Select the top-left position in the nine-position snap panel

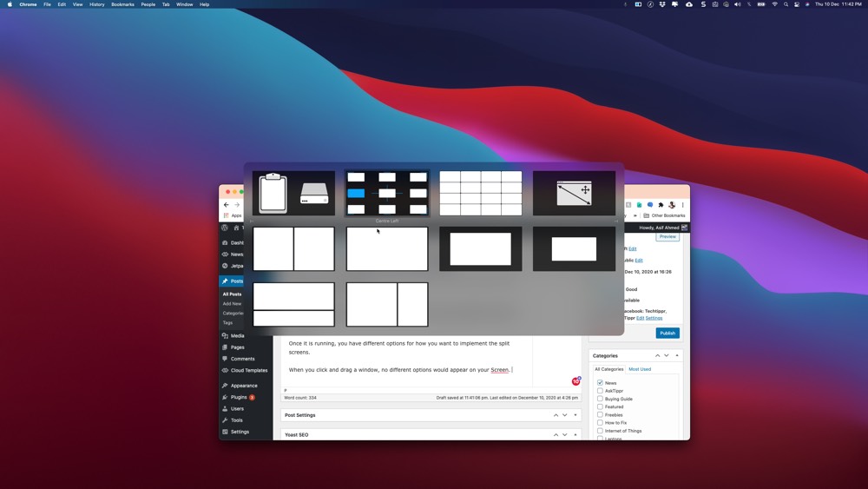pos(356,177)
